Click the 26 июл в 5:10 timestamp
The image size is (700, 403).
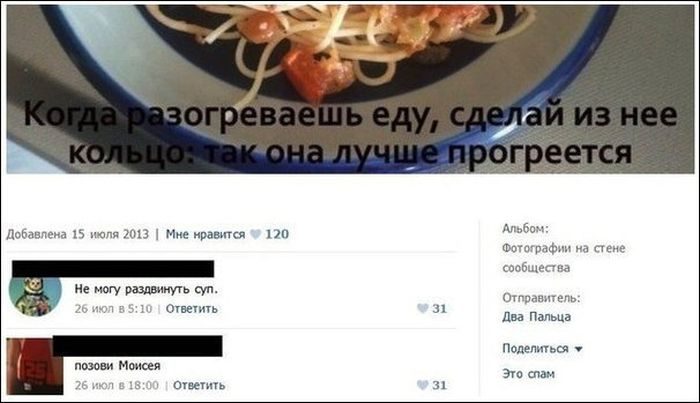(113, 309)
